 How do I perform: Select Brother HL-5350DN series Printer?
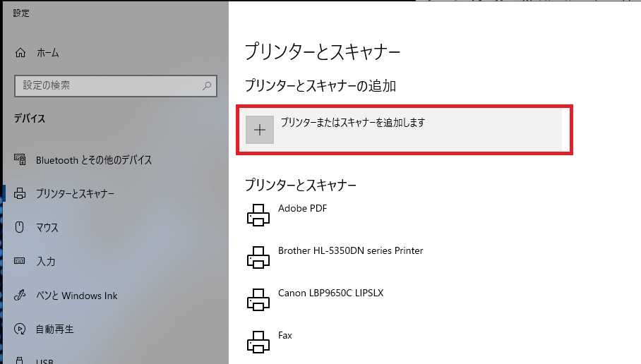tap(351, 250)
